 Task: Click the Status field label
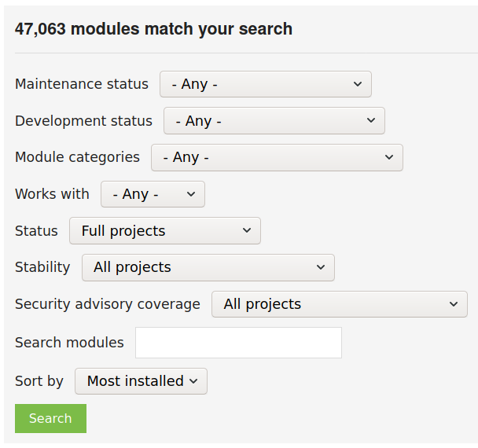click(x=36, y=231)
